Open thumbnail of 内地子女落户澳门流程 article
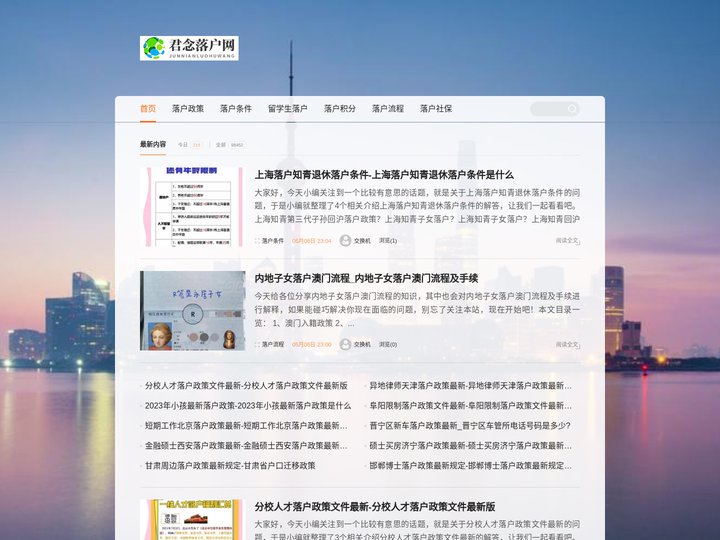Image resolution: width=720 pixels, height=540 pixels. click(193, 311)
